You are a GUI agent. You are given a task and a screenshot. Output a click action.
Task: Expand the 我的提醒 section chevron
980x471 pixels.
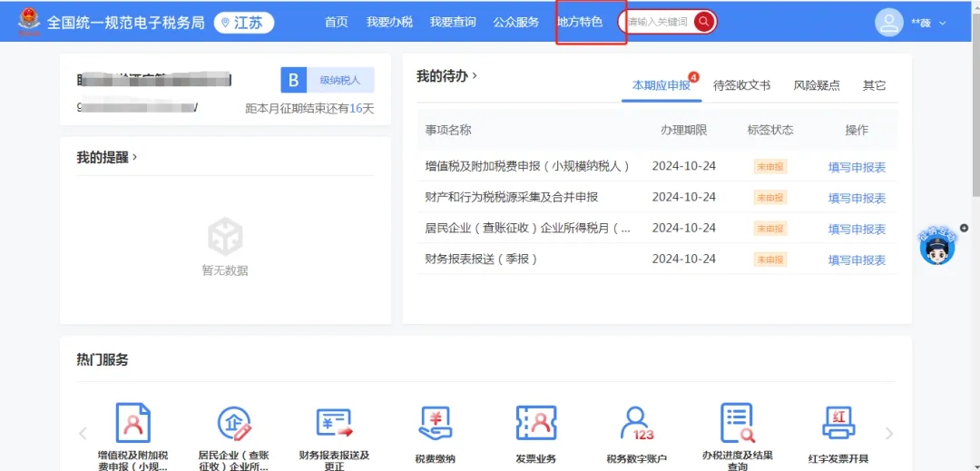point(135,157)
